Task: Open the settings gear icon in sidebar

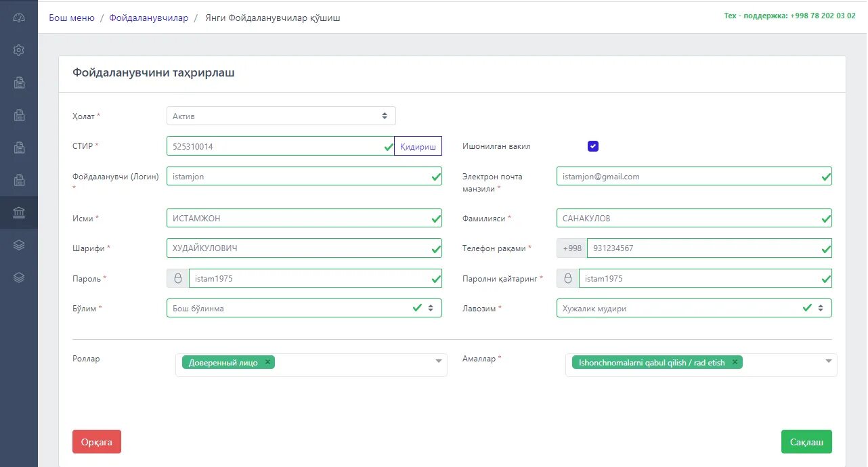Action: pos(19,50)
